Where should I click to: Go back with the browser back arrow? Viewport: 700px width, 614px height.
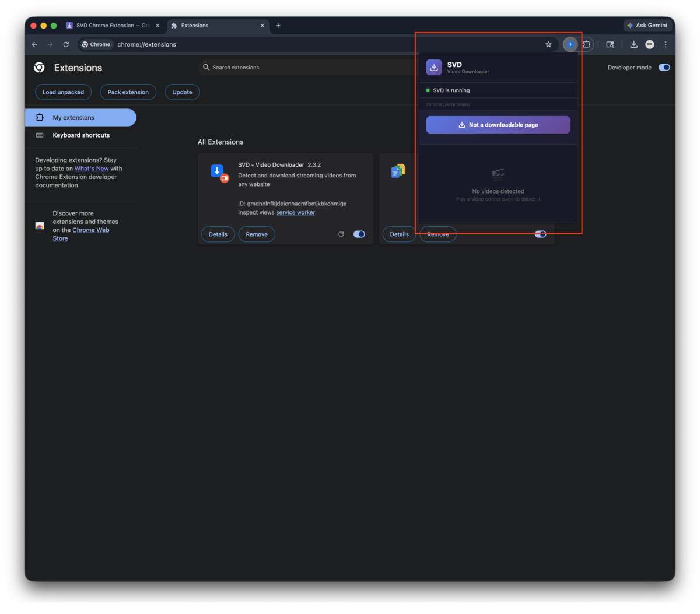coord(34,44)
